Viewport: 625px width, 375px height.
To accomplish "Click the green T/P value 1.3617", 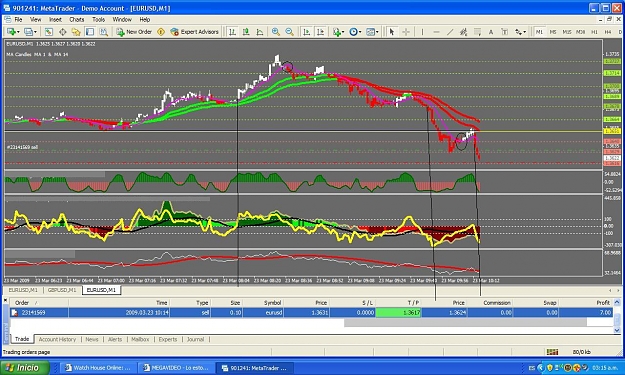I will [x=398, y=313].
